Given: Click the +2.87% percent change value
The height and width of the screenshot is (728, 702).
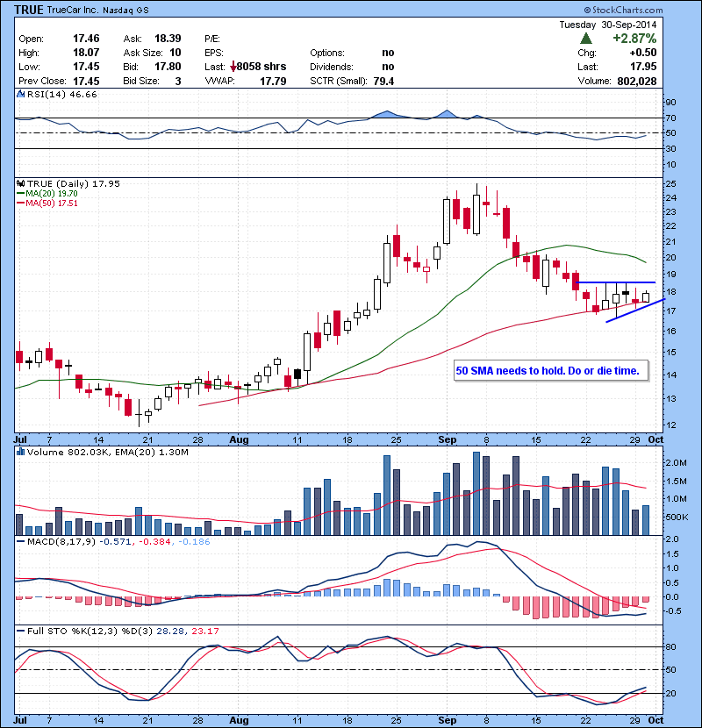Looking at the screenshot, I should (x=634, y=38).
